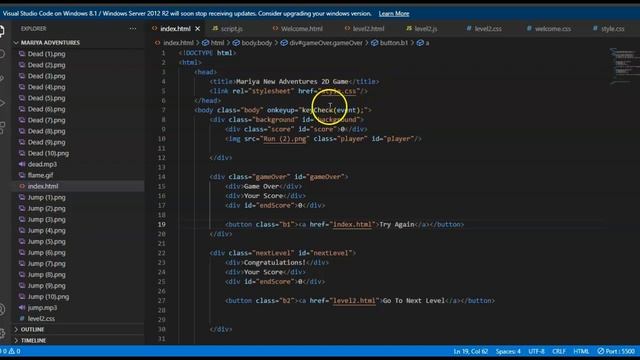This screenshot has height=360, width=640.
Task: Open errors and warnings status item
Action: tap(11, 351)
